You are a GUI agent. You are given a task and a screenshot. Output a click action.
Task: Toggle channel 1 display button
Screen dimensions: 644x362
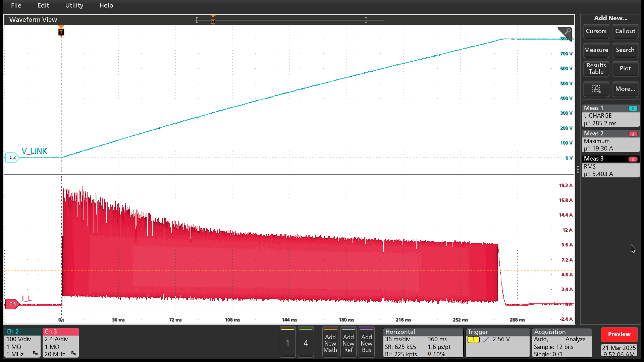pyautogui.click(x=287, y=343)
